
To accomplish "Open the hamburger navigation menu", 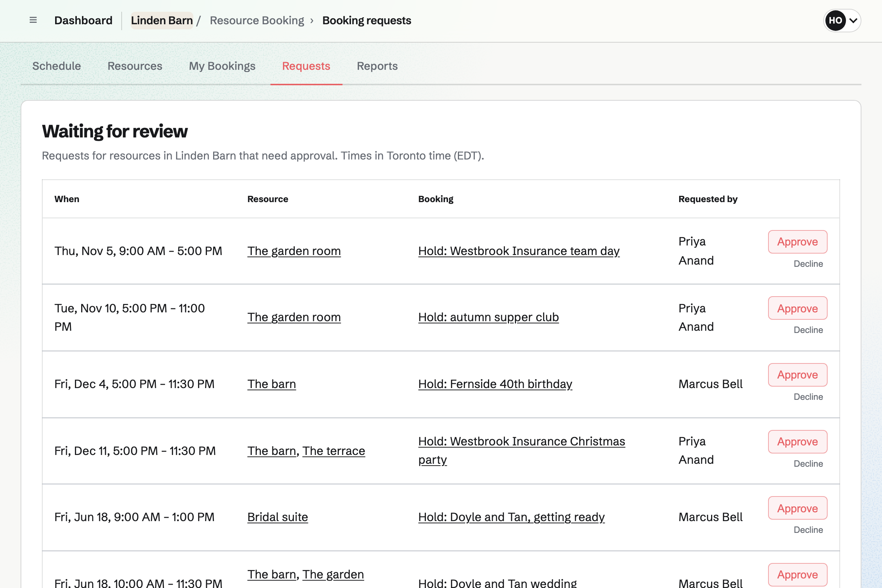I will pyautogui.click(x=33, y=20).
